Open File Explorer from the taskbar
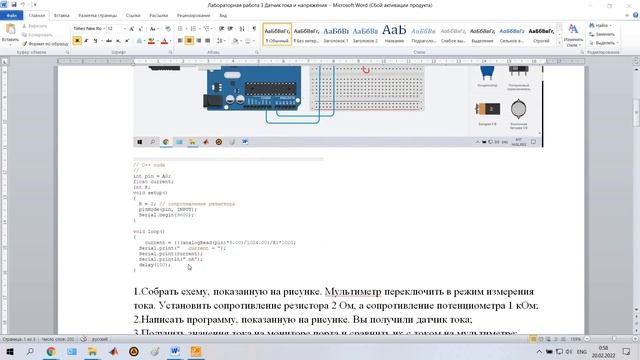Screen dimensions: 640x360 [x=92, y=351]
